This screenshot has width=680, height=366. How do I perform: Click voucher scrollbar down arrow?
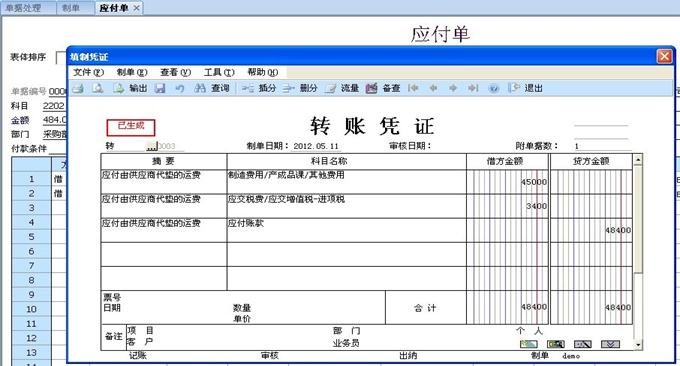pyautogui.click(x=638, y=345)
